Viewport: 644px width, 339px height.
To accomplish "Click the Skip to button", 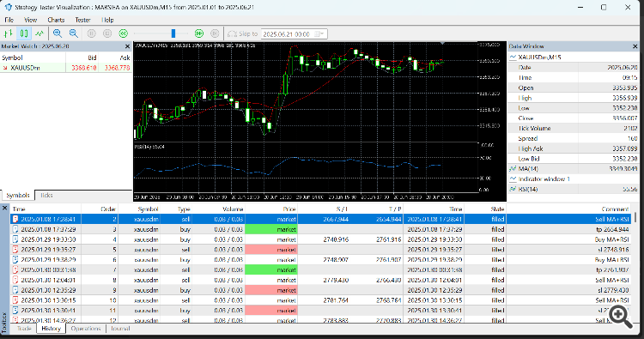I will [x=243, y=34].
